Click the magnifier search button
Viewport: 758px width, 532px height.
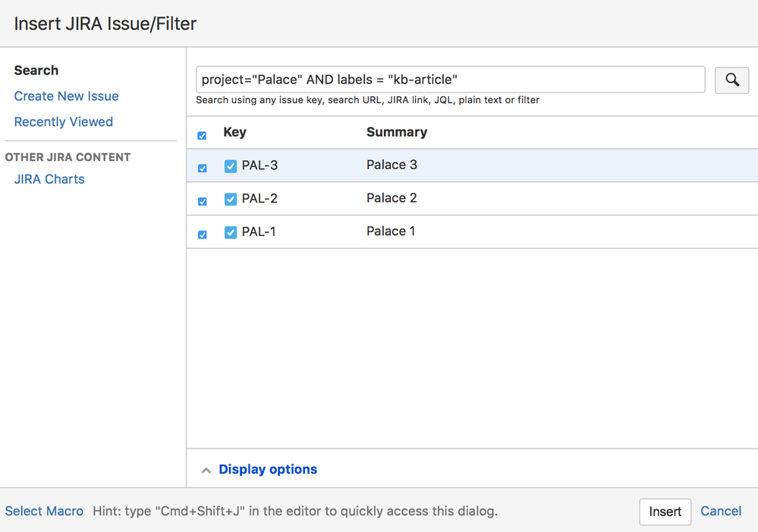click(x=731, y=80)
